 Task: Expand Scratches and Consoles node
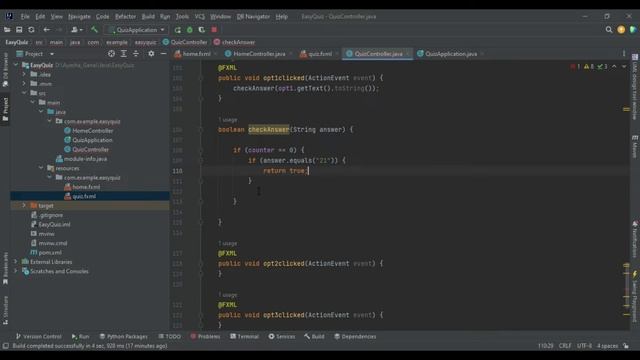pyautogui.click(x=16, y=271)
